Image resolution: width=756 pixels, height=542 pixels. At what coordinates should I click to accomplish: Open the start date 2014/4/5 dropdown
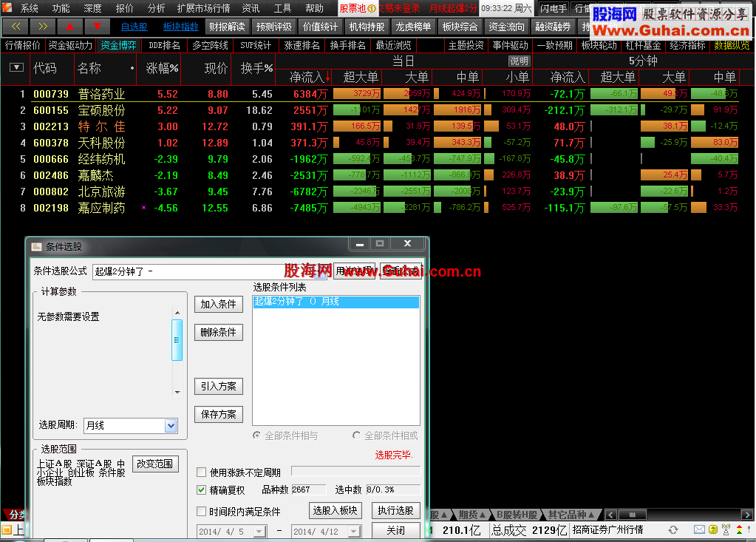[x=259, y=532]
